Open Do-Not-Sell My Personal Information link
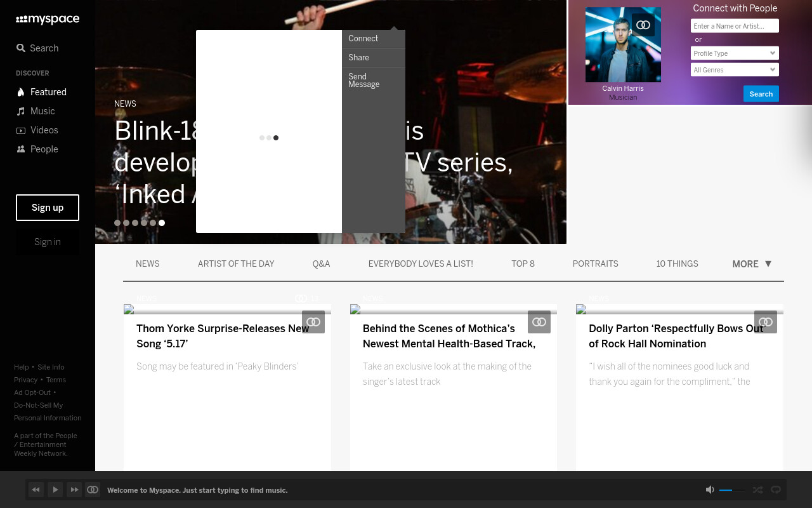Image resolution: width=812 pixels, height=508 pixels. (x=48, y=412)
